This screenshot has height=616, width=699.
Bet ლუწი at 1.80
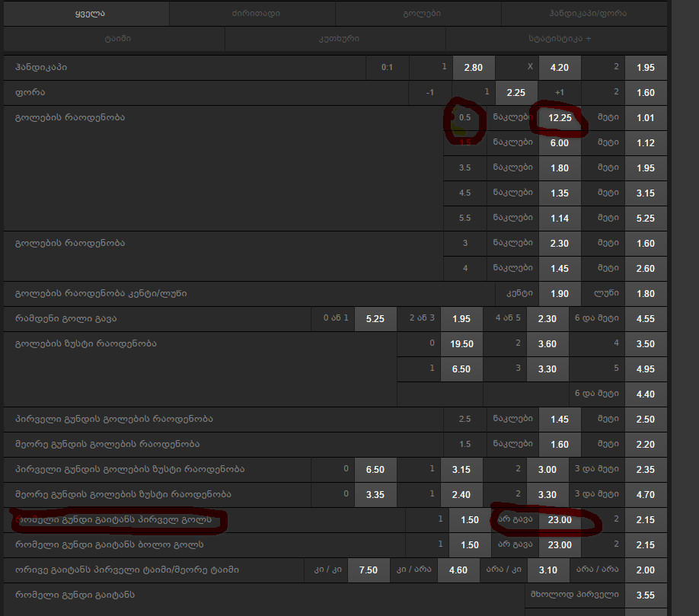(646, 294)
